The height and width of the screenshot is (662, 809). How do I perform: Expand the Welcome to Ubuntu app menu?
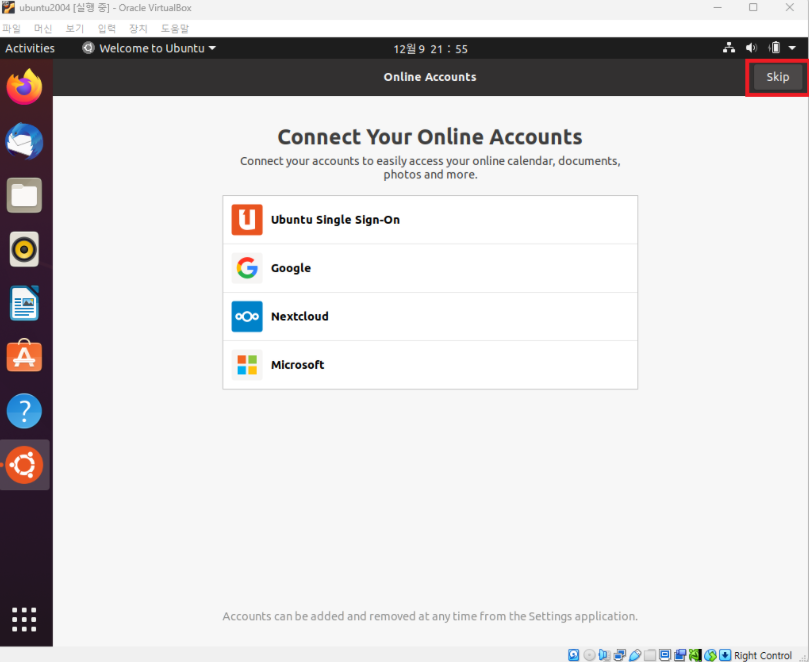pyautogui.click(x=149, y=48)
